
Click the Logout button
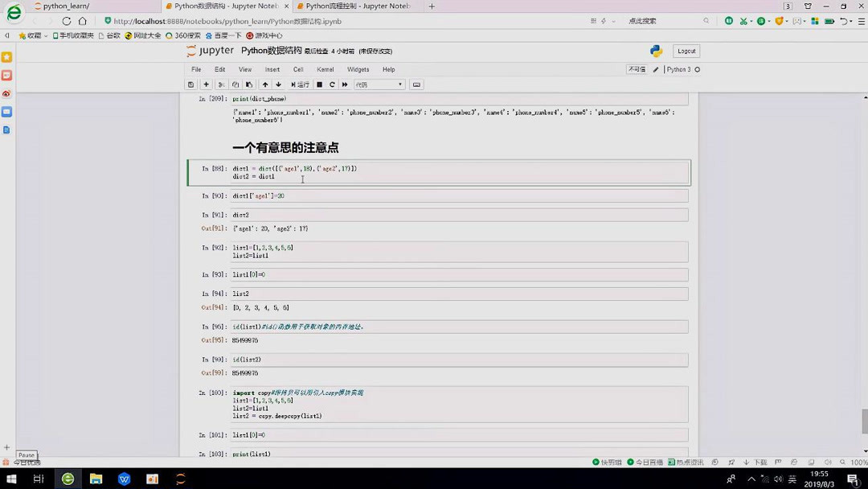tap(686, 51)
